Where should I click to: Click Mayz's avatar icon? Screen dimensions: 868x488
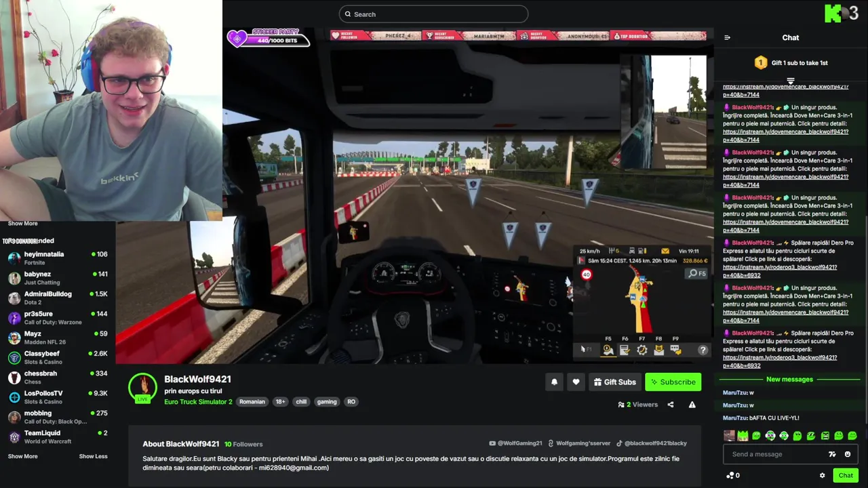tap(14, 338)
